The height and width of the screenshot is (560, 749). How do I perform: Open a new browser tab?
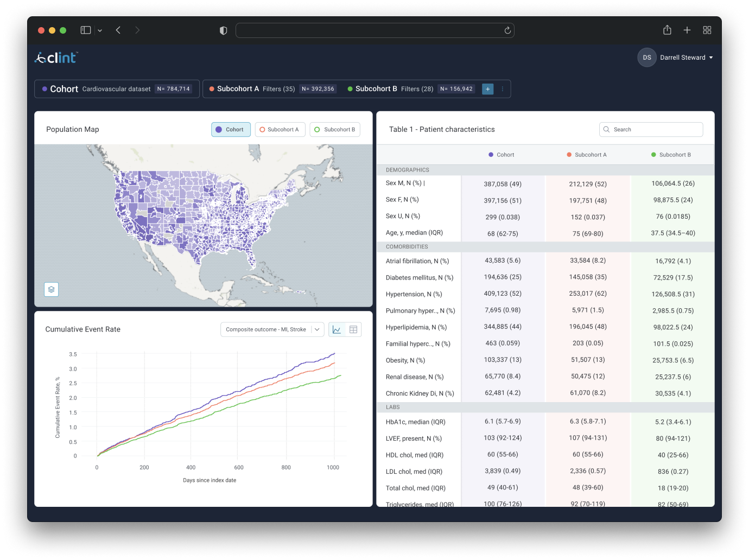pyautogui.click(x=687, y=30)
